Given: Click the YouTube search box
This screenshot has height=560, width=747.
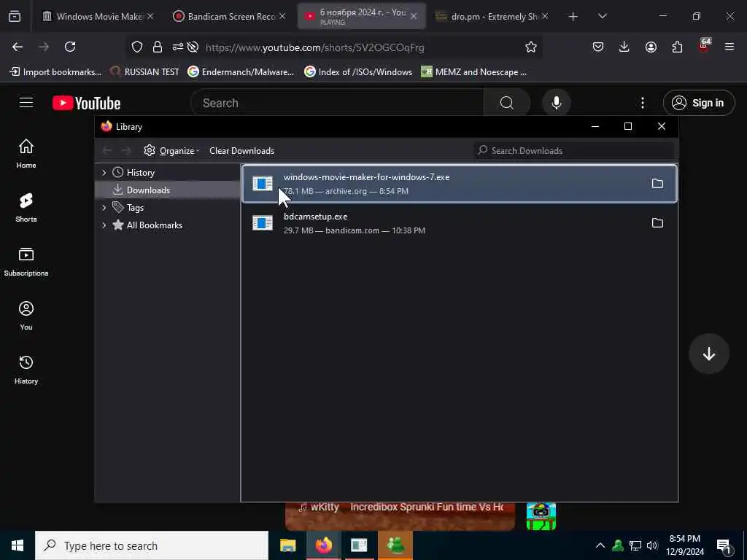Looking at the screenshot, I should tap(337, 103).
